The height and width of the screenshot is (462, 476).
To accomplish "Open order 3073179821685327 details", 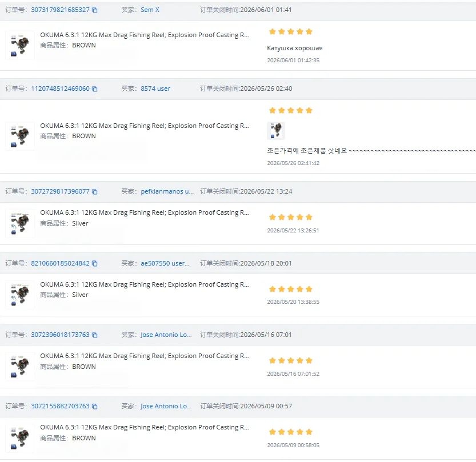I will (60, 10).
